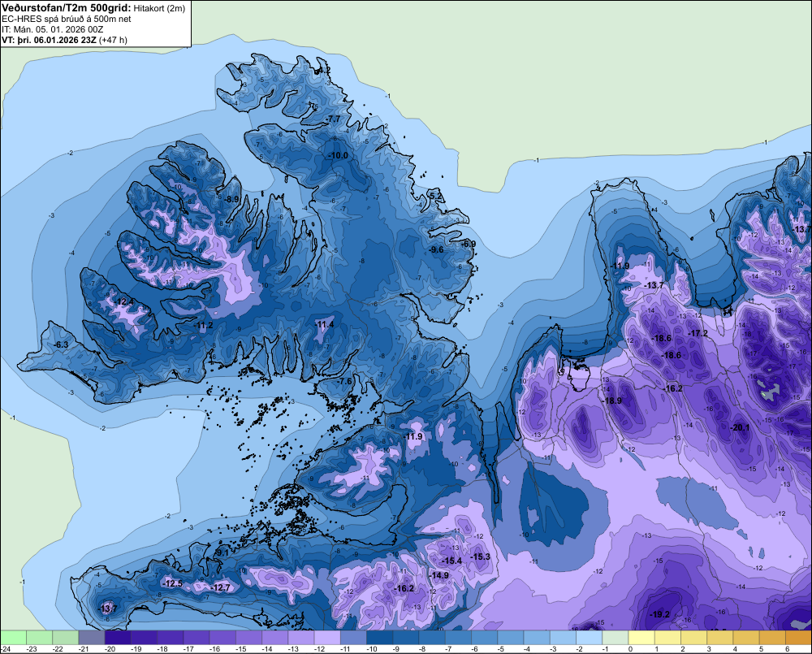The height and width of the screenshot is (654, 812).
Task: Click the pale yellow swatch labeled 0
Action: tap(641, 637)
